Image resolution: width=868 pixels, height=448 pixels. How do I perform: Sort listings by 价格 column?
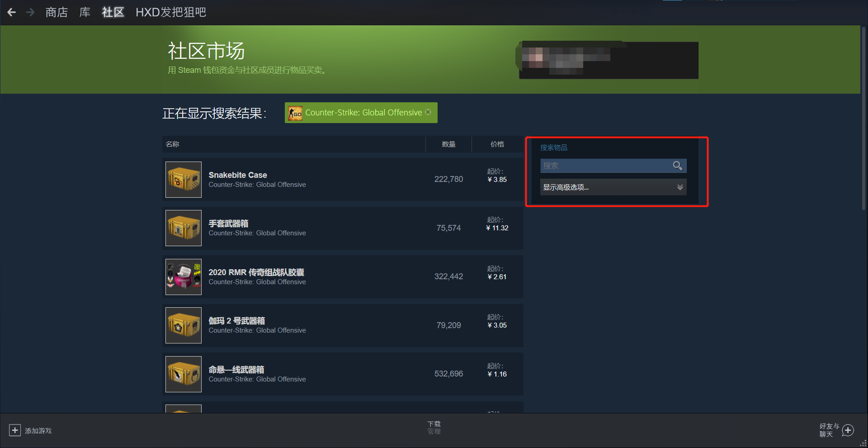tap(497, 144)
